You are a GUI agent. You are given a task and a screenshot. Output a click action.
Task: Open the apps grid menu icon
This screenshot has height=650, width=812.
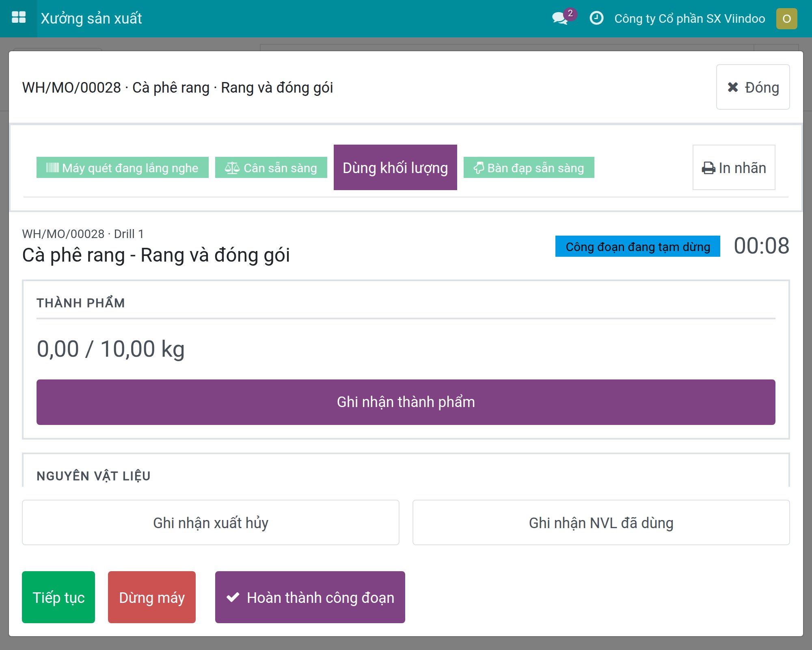[x=19, y=18]
